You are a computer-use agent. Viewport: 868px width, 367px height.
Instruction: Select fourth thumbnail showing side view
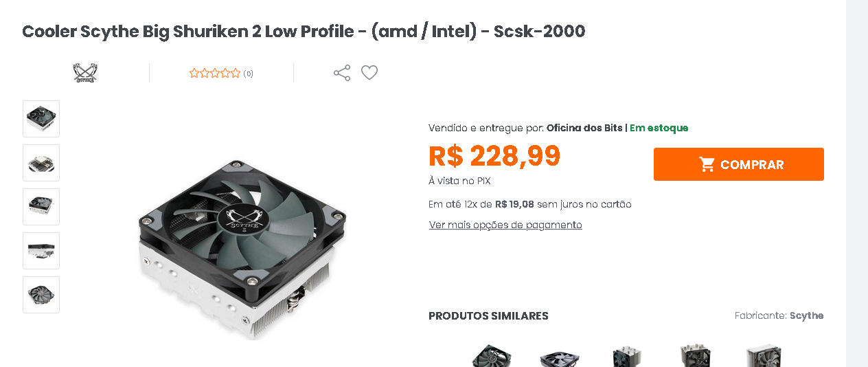tap(41, 251)
